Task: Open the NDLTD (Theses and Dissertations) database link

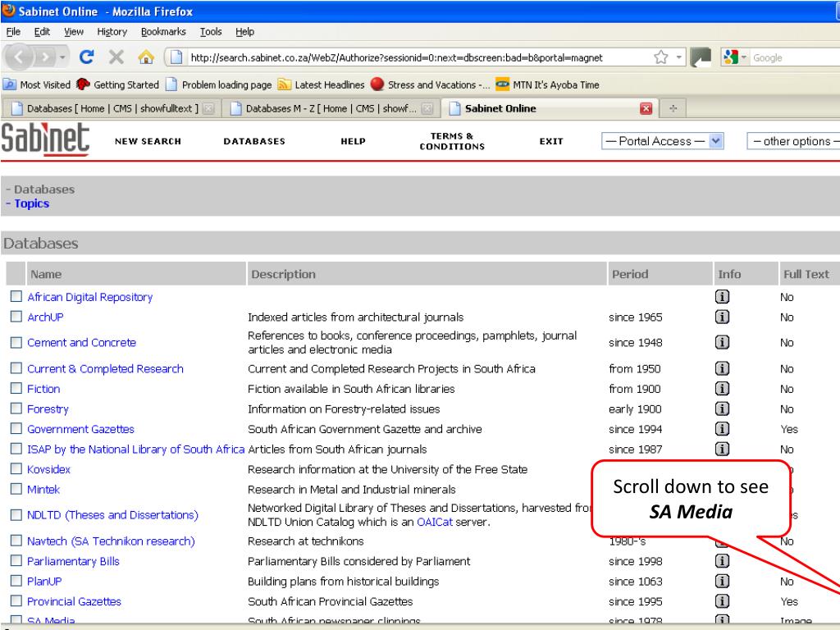Action: pos(112,515)
